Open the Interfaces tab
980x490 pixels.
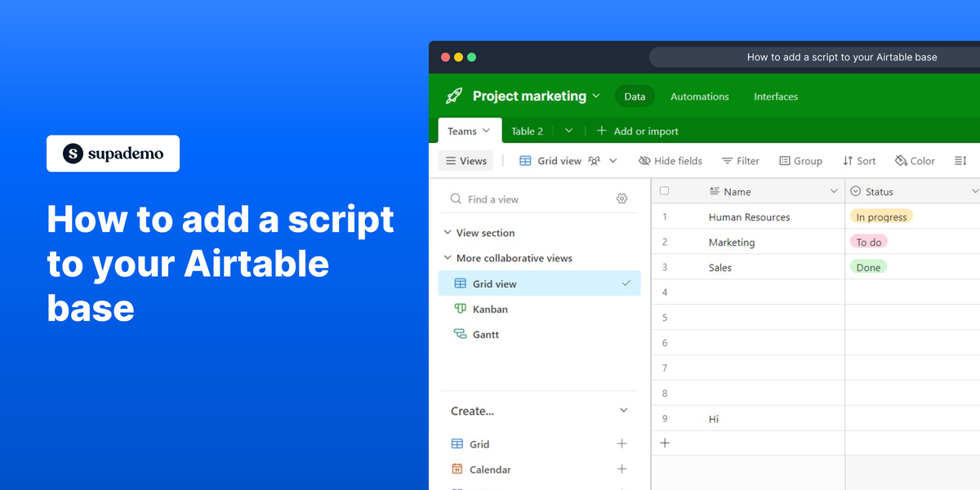click(x=775, y=96)
